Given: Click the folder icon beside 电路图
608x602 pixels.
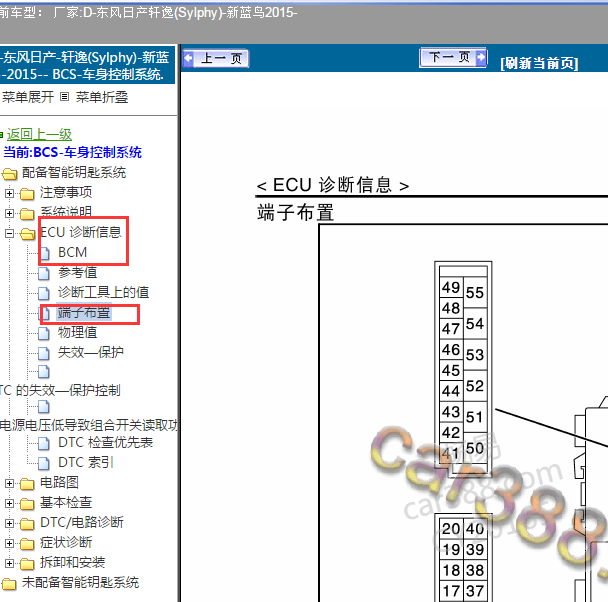Looking at the screenshot, I should pyautogui.click(x=27, y=484).
